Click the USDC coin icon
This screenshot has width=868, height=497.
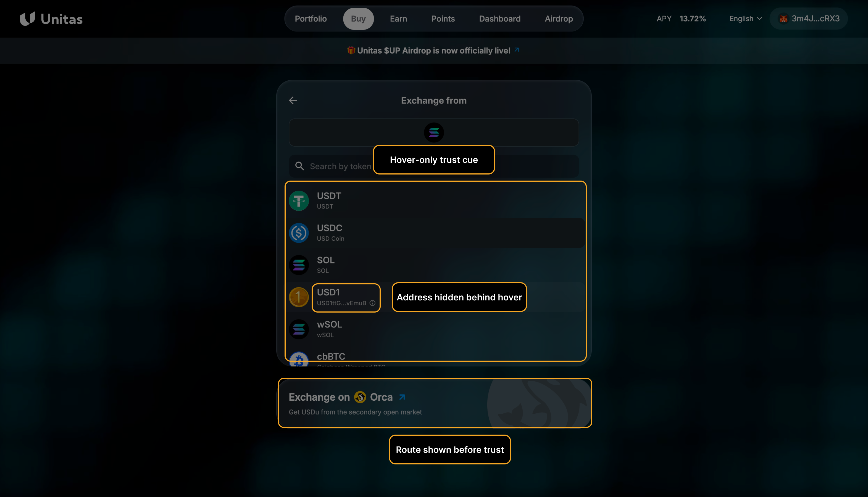tap(299, 233)
